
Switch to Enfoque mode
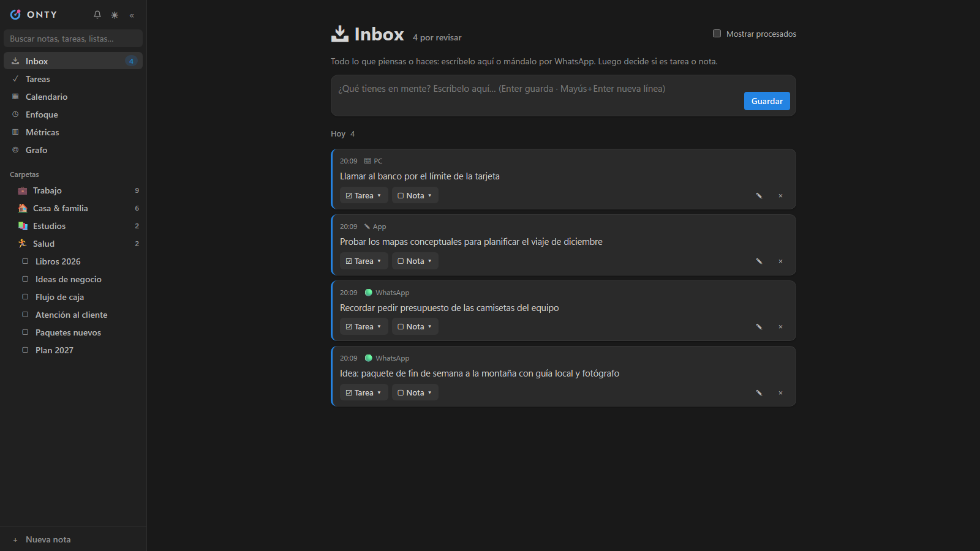point(73,114)
